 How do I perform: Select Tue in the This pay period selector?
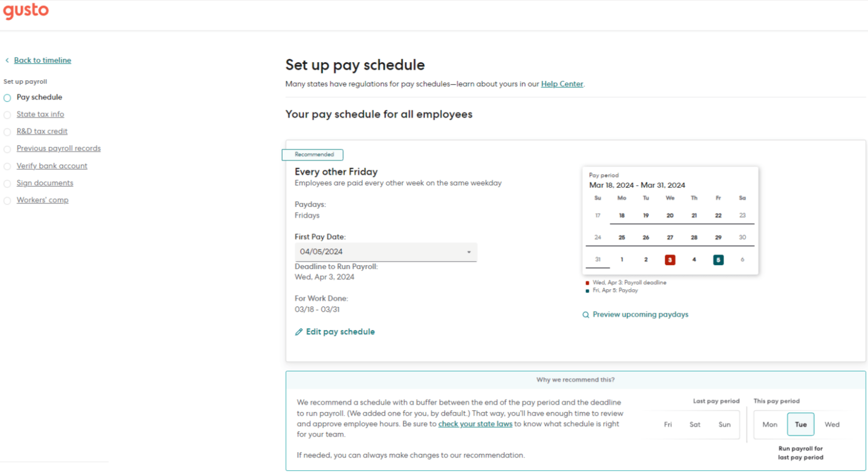pos(800,424)
